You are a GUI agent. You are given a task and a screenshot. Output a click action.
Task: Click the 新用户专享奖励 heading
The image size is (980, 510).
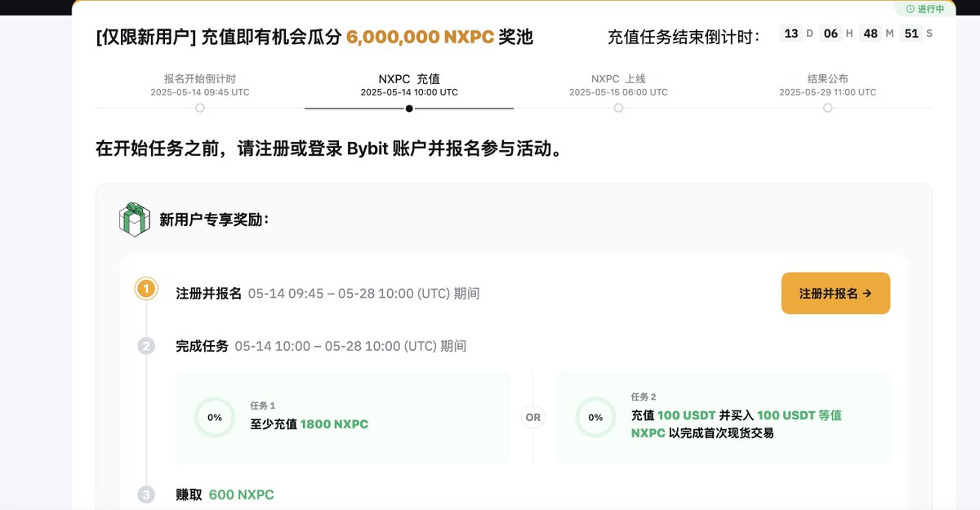point(214,220)
